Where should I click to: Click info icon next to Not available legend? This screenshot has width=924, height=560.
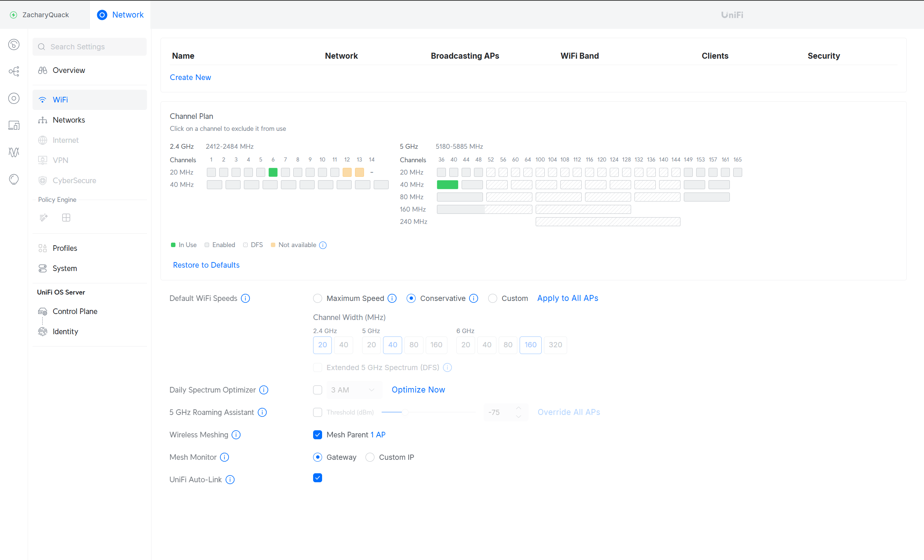coord(323,245)
